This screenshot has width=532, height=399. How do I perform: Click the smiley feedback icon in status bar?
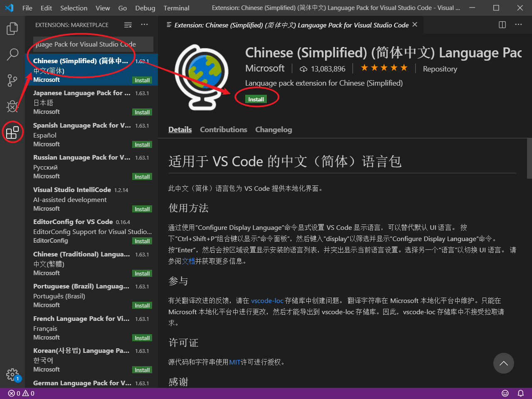(505, 393)
